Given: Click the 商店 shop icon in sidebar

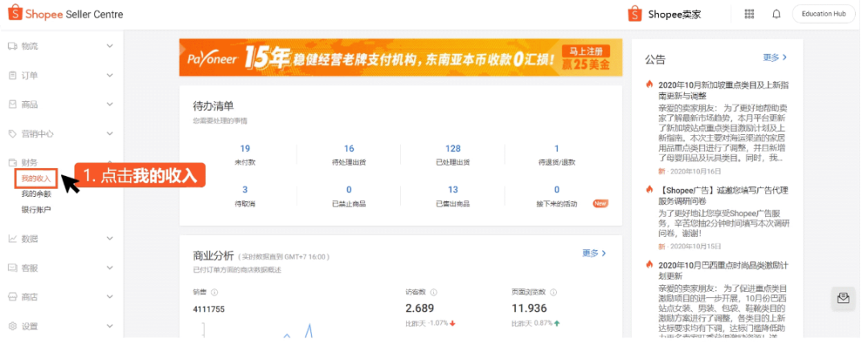Looking at the screenshot, I should (x=12, y=297).
